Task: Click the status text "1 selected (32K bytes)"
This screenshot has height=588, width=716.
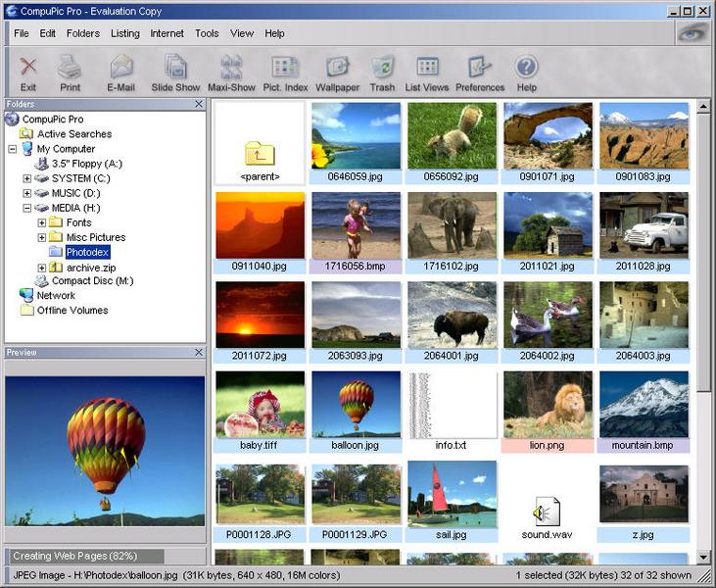Action: click(564, 575)
